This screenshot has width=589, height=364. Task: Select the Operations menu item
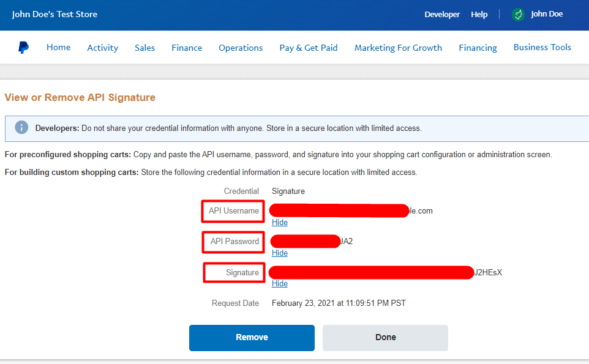(x=241, y=48)
